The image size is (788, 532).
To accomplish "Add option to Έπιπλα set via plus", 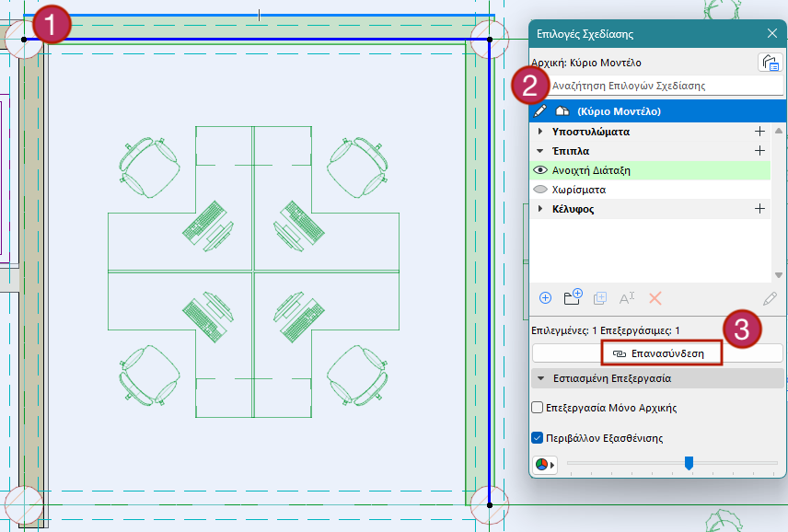I will (x=759, y=151).
